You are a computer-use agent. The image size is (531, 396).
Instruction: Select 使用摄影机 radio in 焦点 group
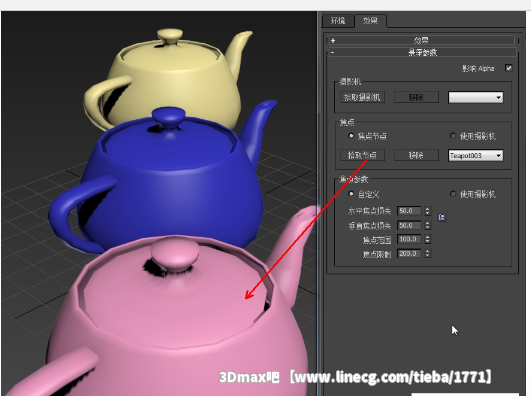click(x=453, y=136)
